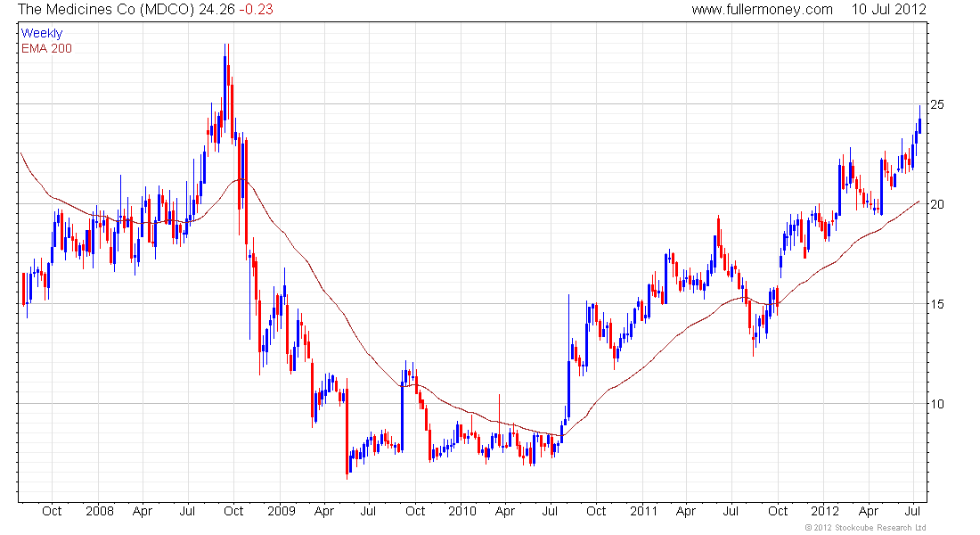Screen dimensions: 980x535
Task: Click the x-axis label 2008
Action: (x=100, y=511)
